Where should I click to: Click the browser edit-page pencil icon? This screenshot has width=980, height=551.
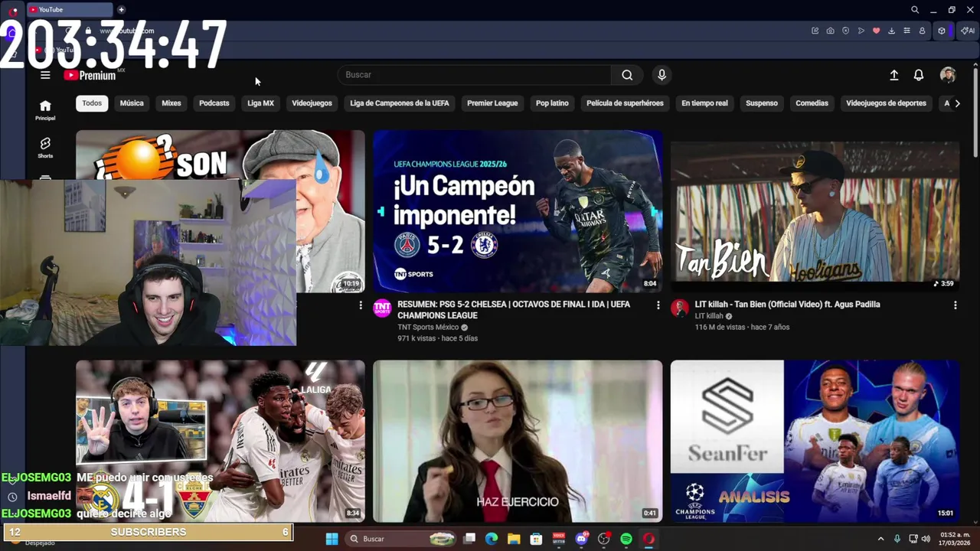point(815,31)
